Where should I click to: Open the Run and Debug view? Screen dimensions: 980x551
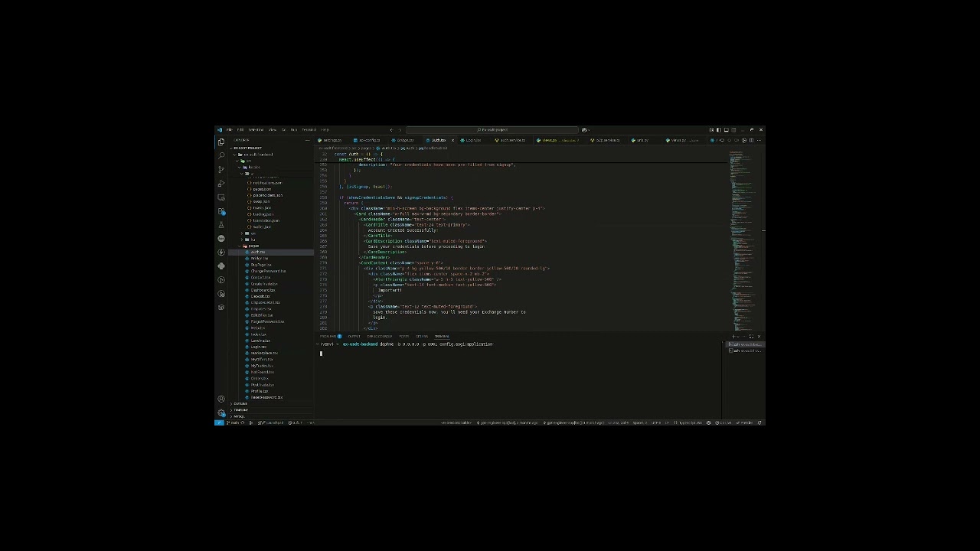[220, 184]
